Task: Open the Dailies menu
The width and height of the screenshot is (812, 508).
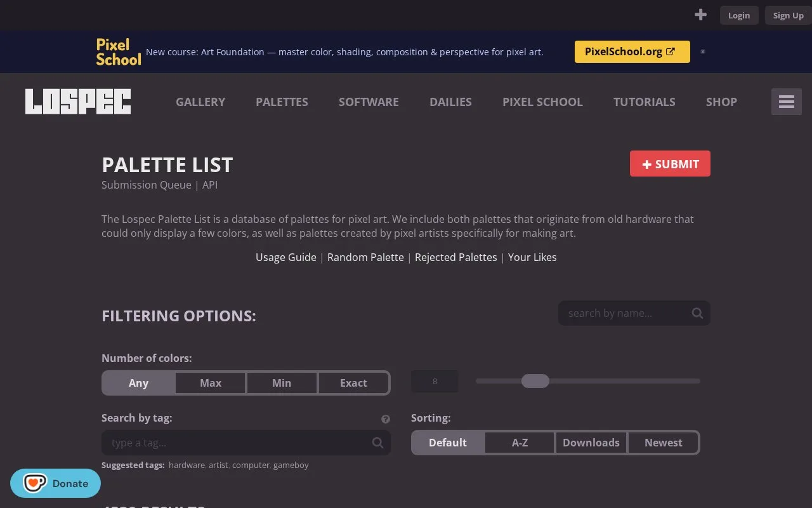Action: [450, 102]
